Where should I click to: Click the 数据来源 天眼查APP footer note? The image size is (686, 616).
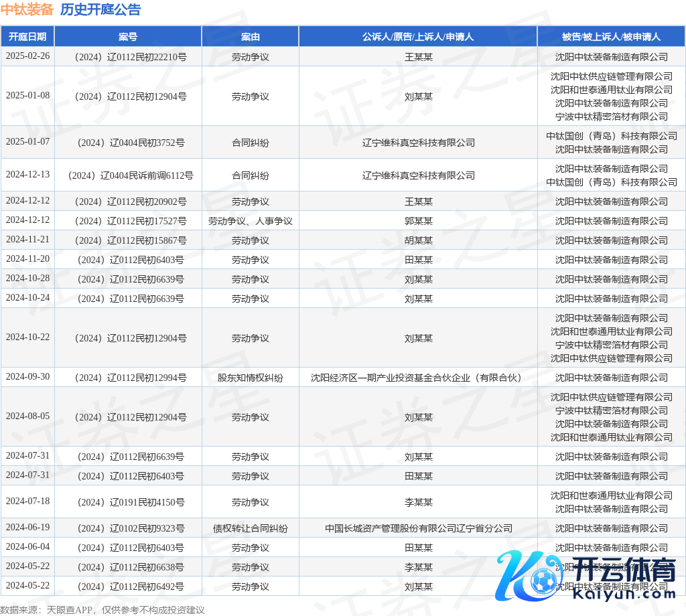pos(102,610)
